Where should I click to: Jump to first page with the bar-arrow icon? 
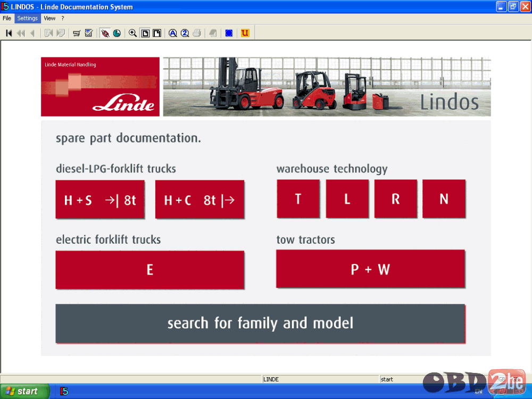click(9, 33)
